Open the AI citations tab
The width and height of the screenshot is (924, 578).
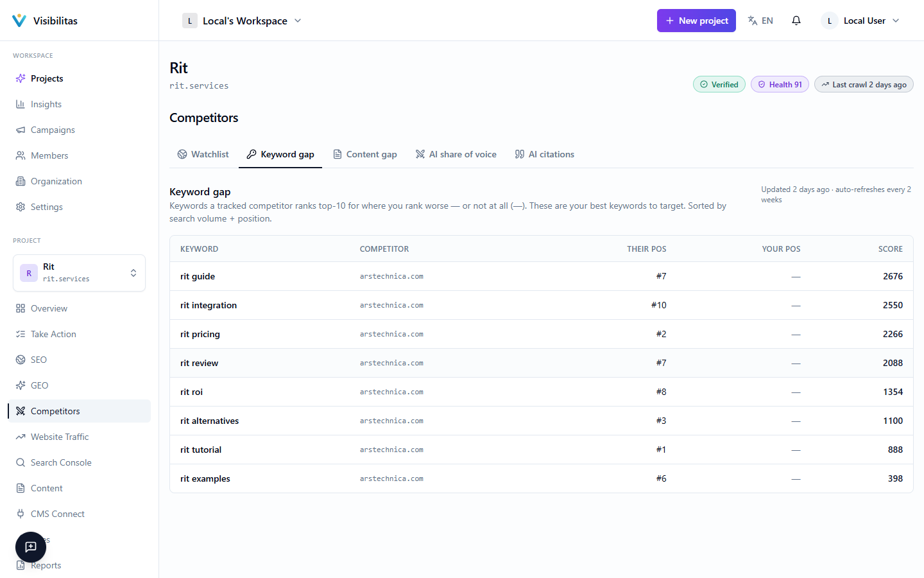[544, 154]
